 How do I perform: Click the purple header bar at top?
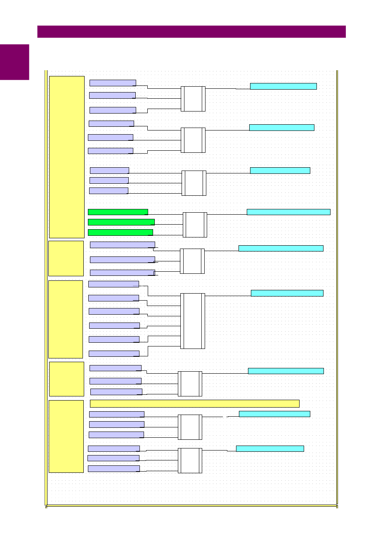pos(191,32)
